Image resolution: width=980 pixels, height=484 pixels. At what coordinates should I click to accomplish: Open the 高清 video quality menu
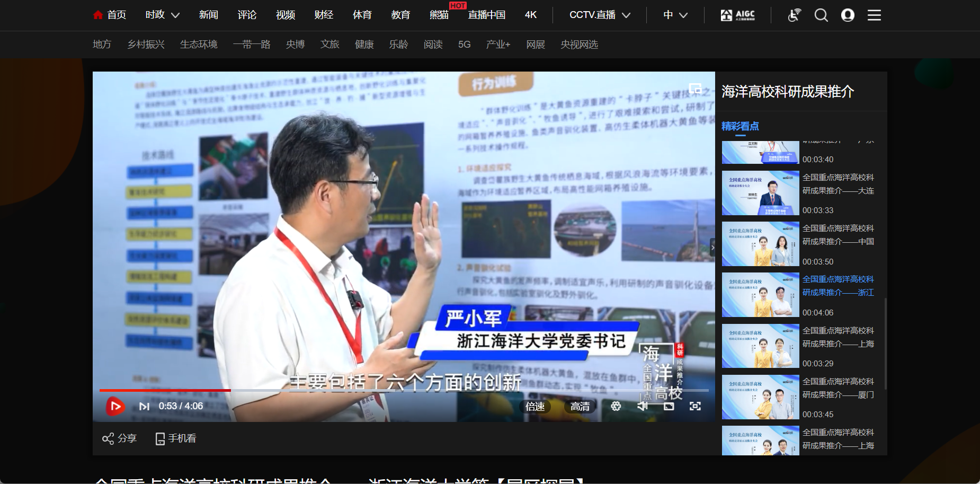(580, 407)
